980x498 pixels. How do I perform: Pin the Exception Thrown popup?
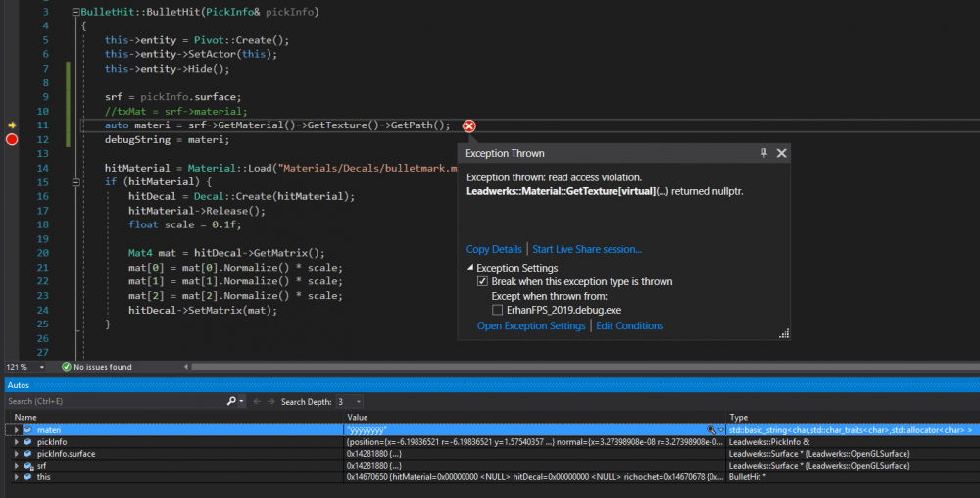pyautogui.click(x=764, y=153)
